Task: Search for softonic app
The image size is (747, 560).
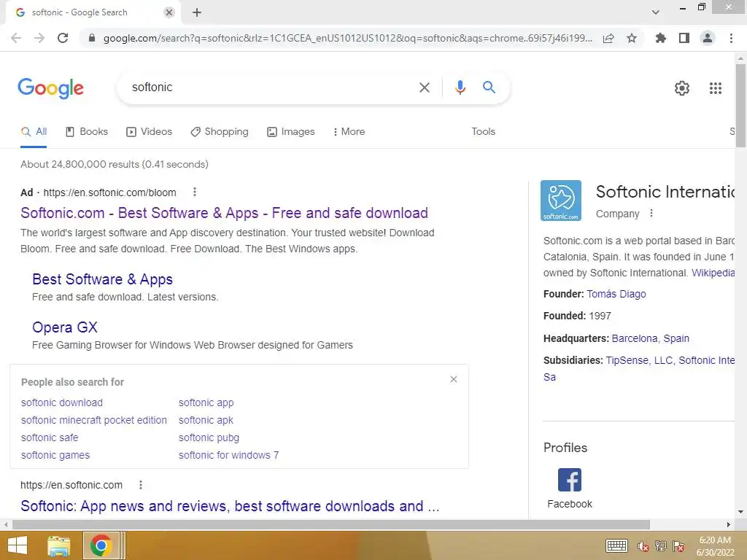Action: click(206, 402)
